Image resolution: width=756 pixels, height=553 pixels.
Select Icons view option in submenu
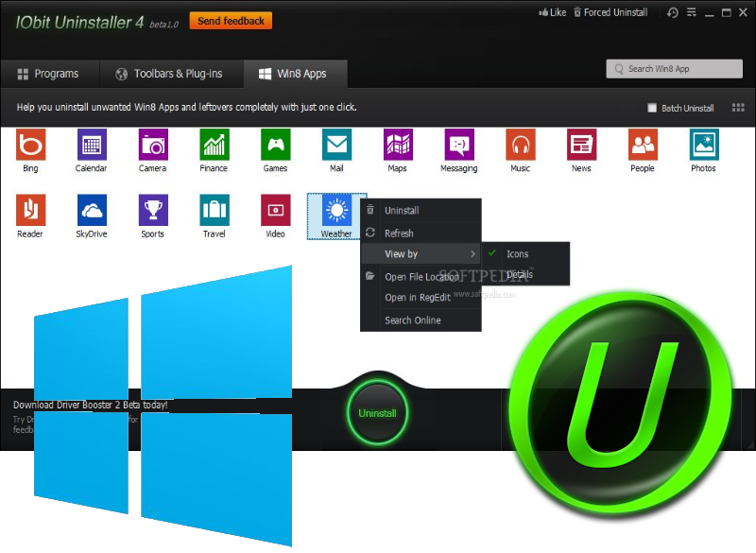click(517, 254)
